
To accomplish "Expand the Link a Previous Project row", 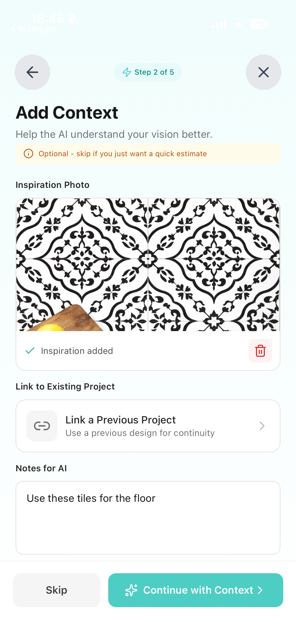I will point(148,426).
